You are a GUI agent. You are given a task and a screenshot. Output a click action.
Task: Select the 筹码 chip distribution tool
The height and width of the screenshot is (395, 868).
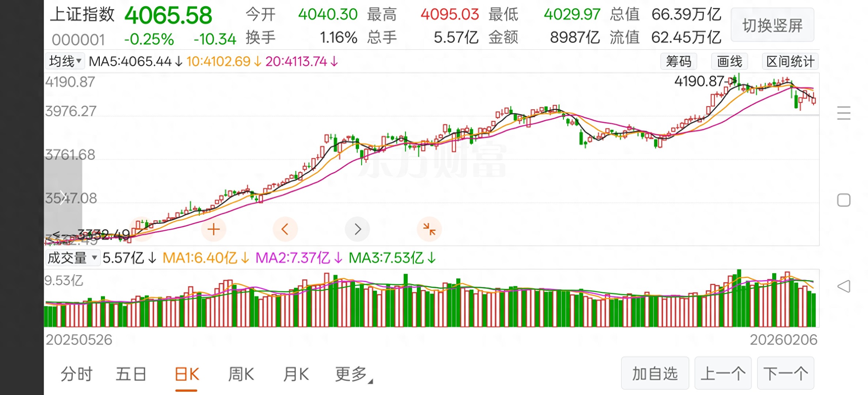pyautogui.click(x=679, y=61)
